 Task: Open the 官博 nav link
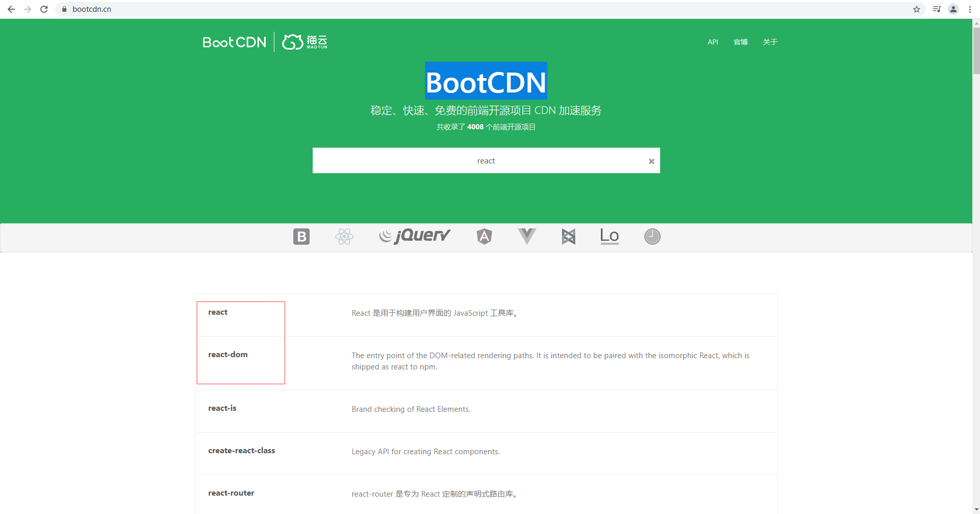[x=740, y=42]
